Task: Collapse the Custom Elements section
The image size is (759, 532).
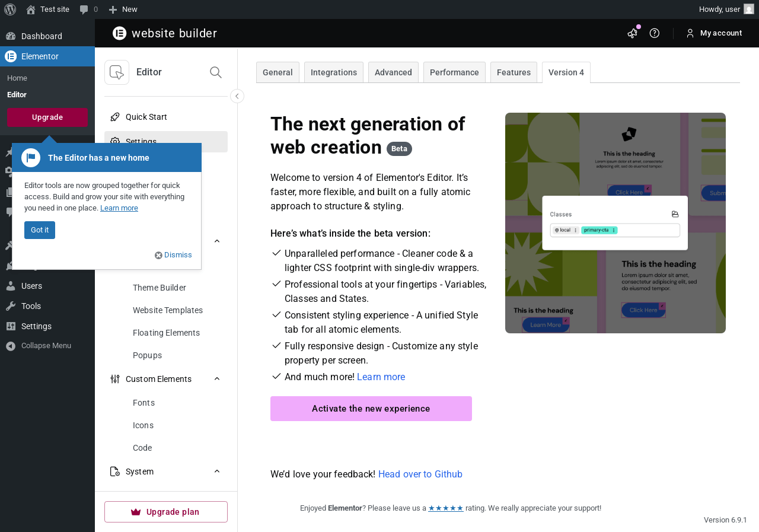Action: tap(217, 379)
